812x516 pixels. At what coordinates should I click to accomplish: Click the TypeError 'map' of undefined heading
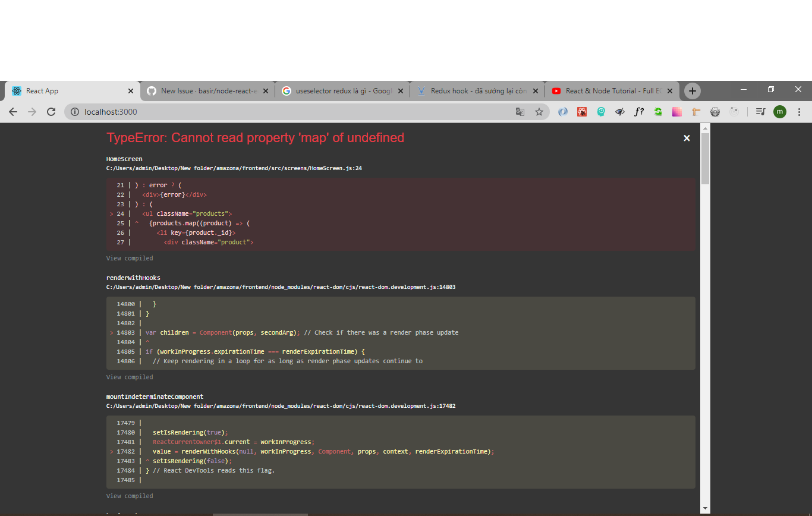pos(255,138)
